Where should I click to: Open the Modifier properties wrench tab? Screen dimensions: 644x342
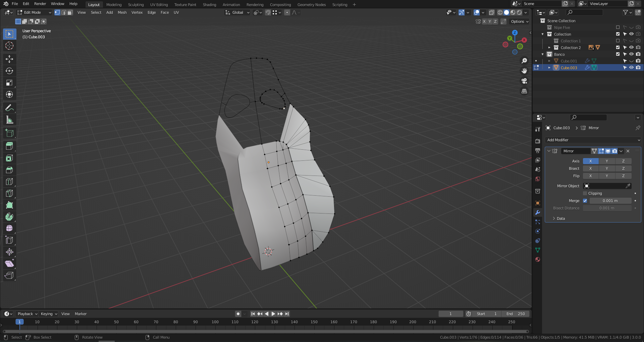pyautogui.click(x=538, y=212)
